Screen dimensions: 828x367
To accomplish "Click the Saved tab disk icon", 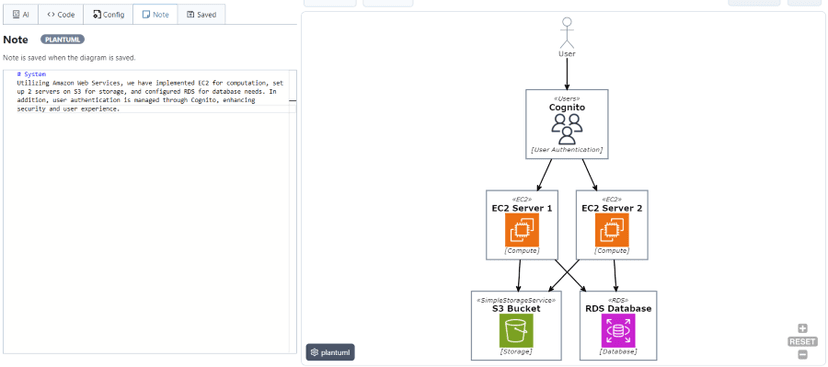I will click(191, 14).
